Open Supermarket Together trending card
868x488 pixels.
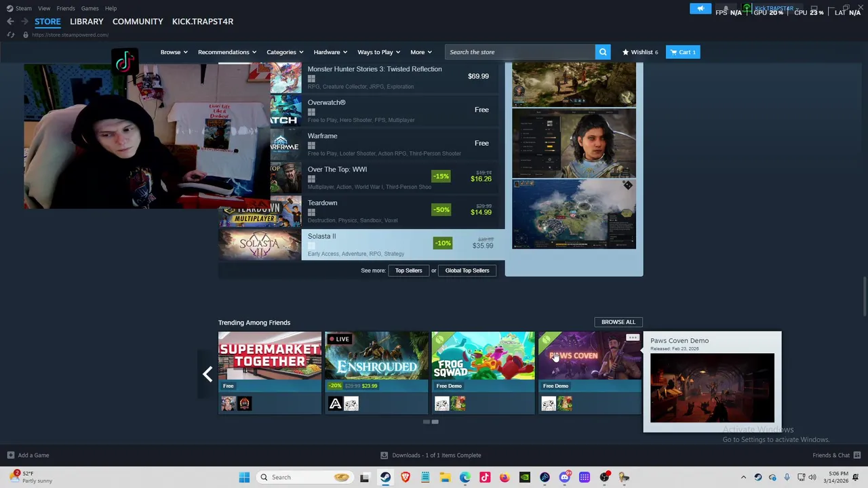270,372
